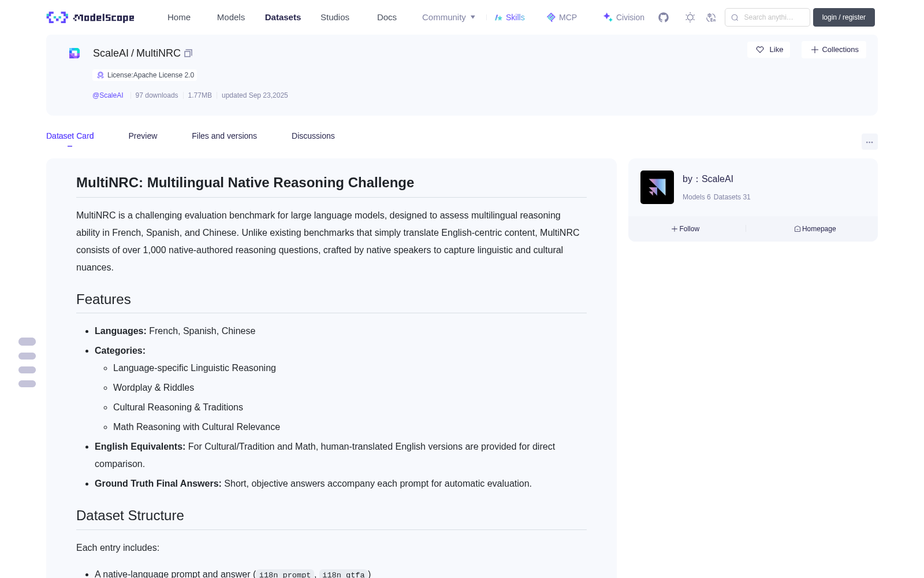This screenshot has width=924, height=578.
Task: Click the 'by : ScaleAI' organization name
Action: (x=708, y=179)
